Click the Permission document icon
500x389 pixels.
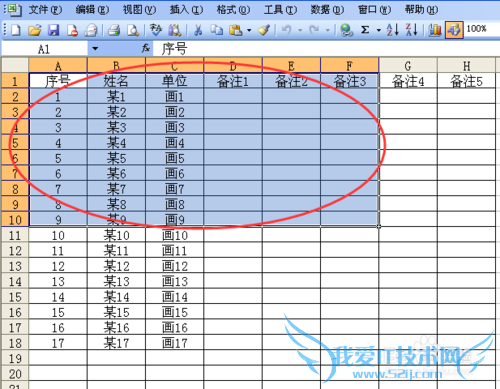pyautogui.click(x=72, y=30)
